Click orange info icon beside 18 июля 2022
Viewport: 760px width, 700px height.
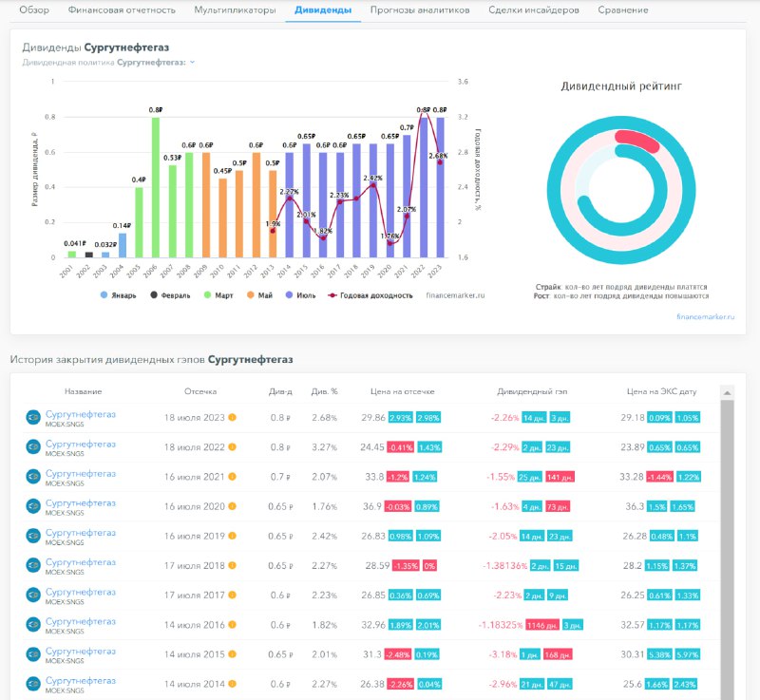[232, 446]
